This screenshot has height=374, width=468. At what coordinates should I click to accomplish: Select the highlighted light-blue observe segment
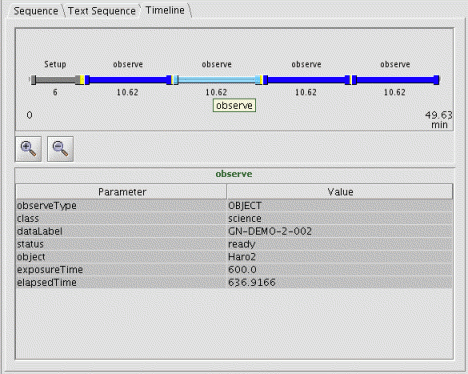click(217, 80)
